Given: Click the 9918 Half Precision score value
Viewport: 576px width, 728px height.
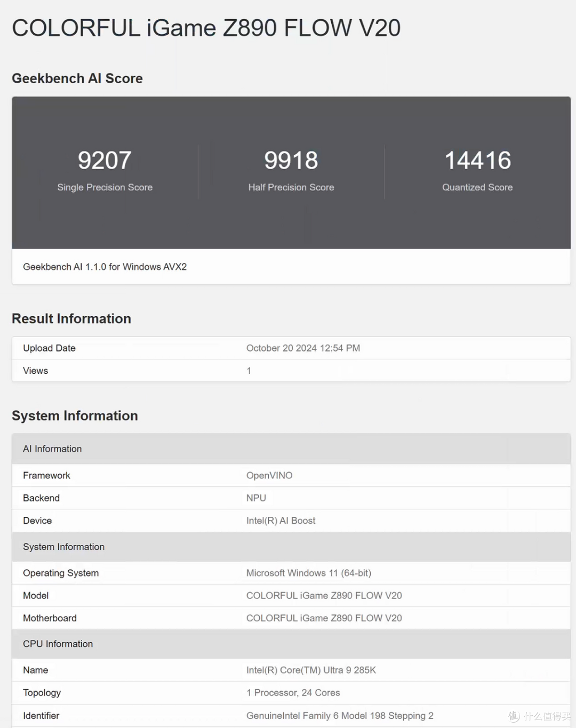Looking at the screenshot, I should coord(291,160).
